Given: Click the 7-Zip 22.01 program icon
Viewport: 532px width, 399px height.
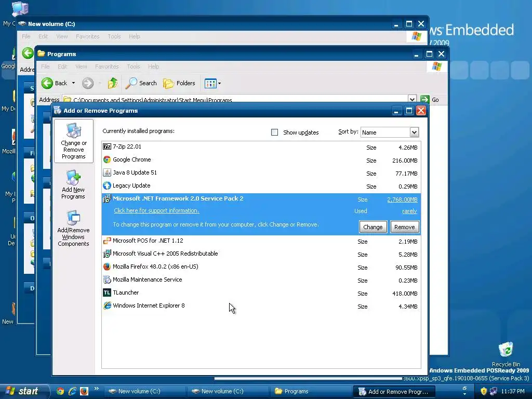Looking at the screenshot, I should 107,147.
